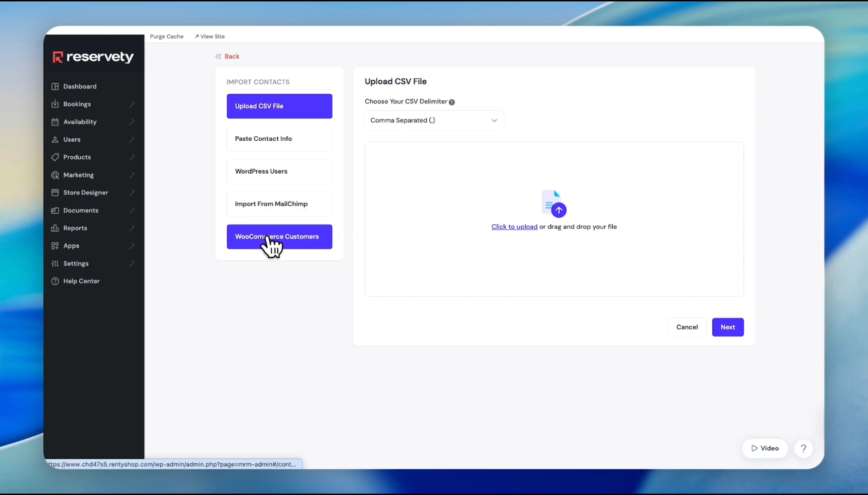Screen dimensions: 868x495
Task: Click the file upload arrow icon
Action: [x=554, y=203]
